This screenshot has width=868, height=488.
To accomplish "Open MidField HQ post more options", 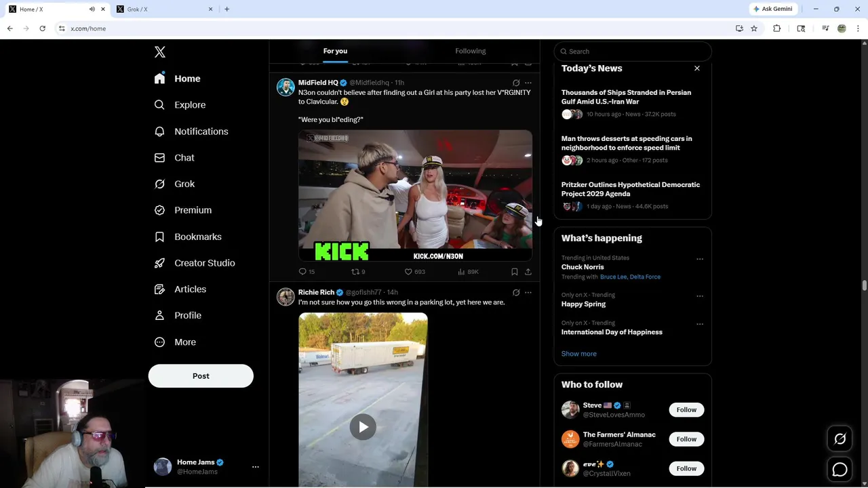I will pos(528,83).
